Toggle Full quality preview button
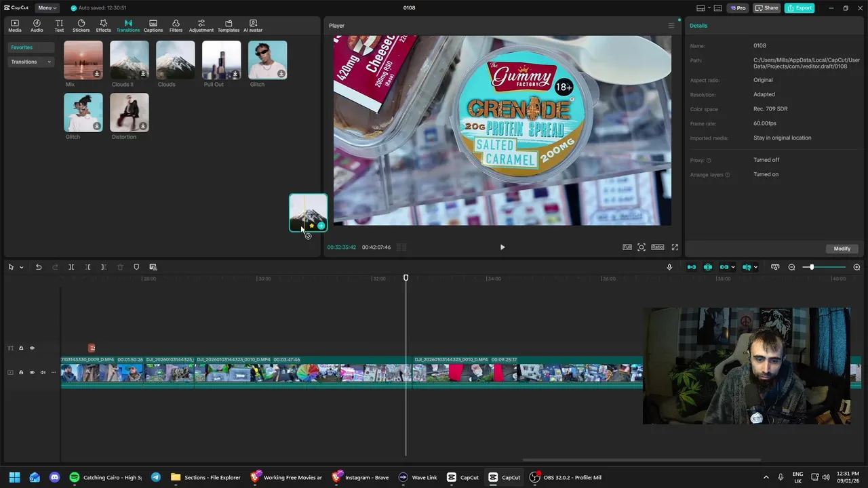Image resolution: width=868 pixels, height=488 pixels. (627, 247)
